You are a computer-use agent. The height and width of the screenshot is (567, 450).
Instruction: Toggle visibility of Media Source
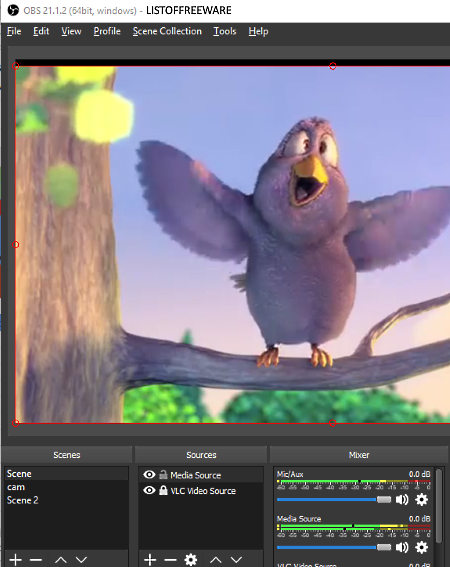(149, 474)
